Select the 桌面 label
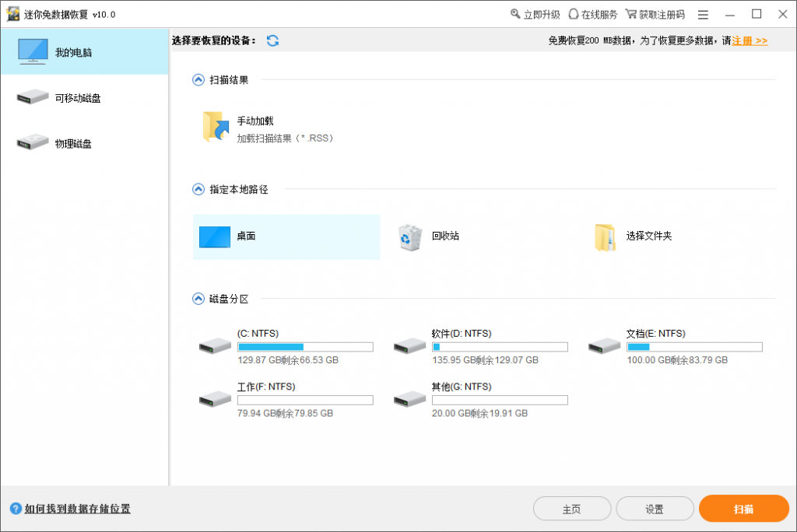The image size is (797, 532). coord(246,236)
